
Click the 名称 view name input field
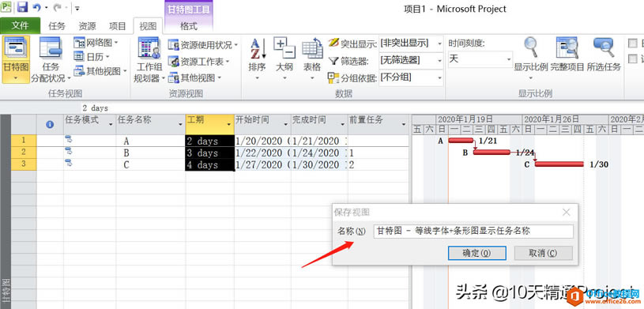tap(473, 232)
